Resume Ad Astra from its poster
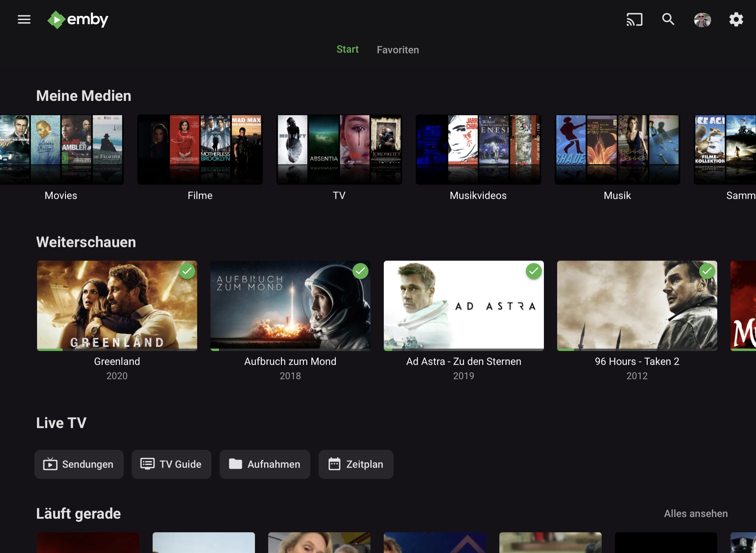 (x=464, y=305)
